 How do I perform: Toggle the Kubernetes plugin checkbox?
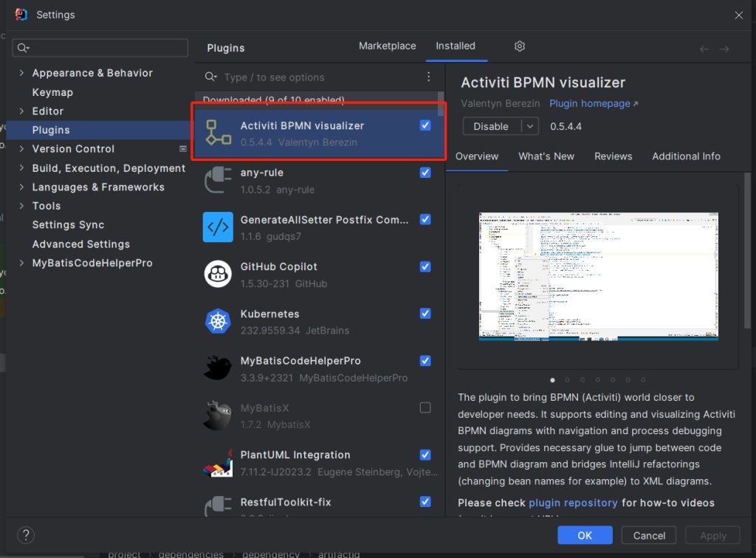(425, 314)
